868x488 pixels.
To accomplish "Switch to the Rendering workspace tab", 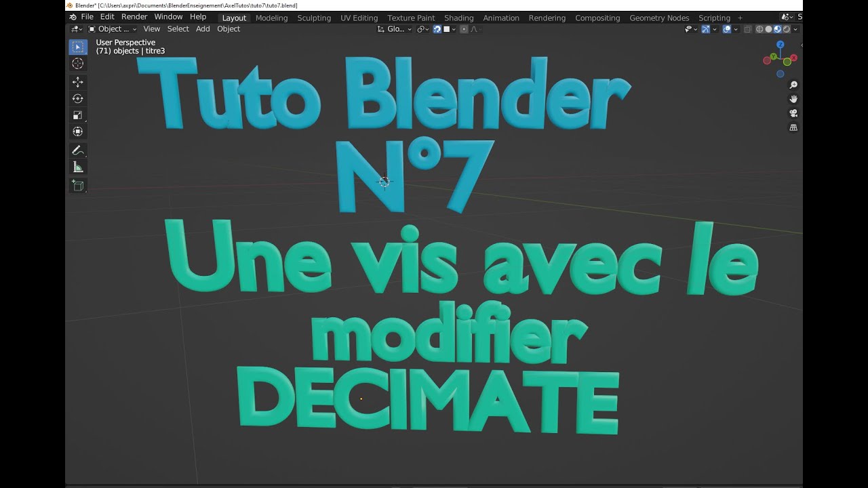I will click(x=547, y=18).
